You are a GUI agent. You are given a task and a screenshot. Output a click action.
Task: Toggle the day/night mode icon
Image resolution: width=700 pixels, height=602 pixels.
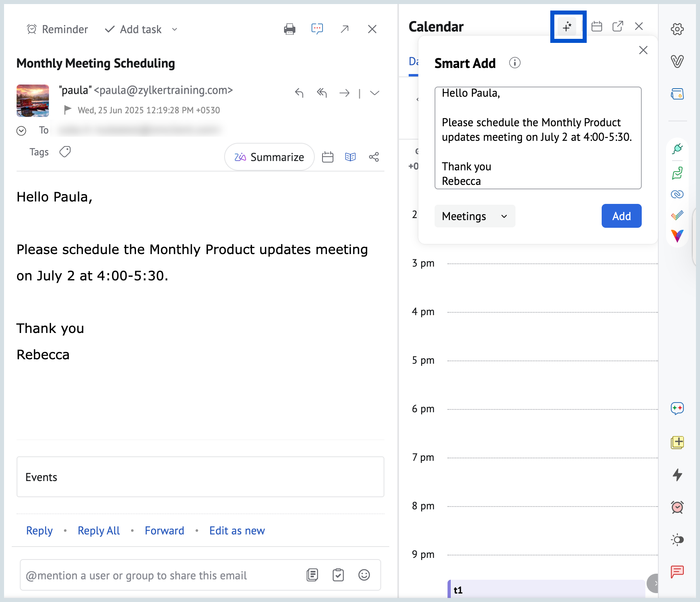(x=677, y=540)
